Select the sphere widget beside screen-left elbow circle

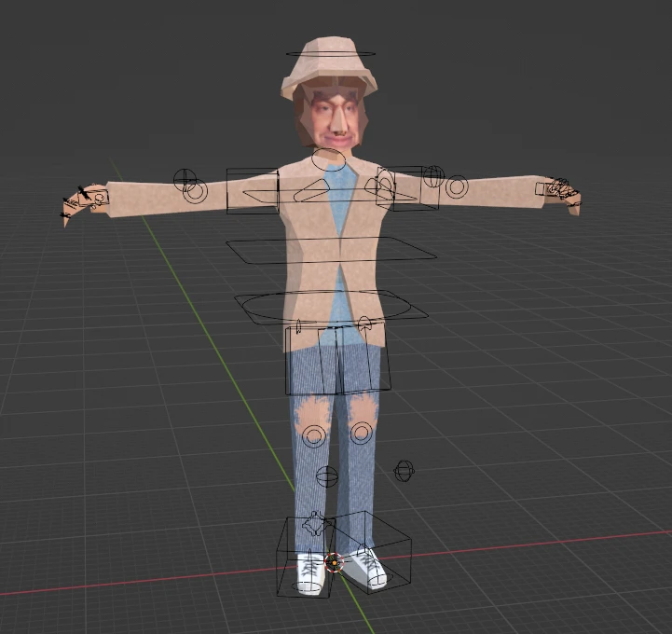(x=185, y=179)
